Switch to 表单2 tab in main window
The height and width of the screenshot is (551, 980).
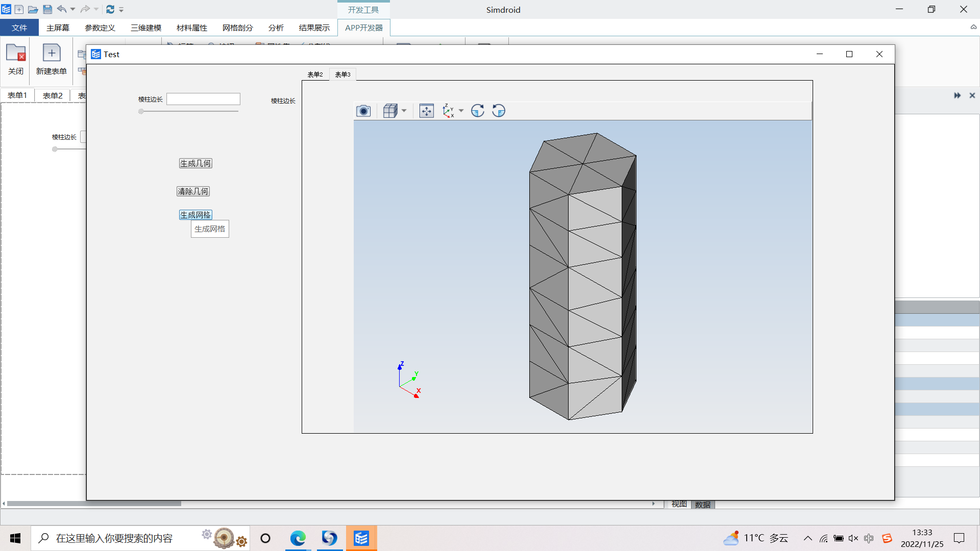[x=53, y=95]
